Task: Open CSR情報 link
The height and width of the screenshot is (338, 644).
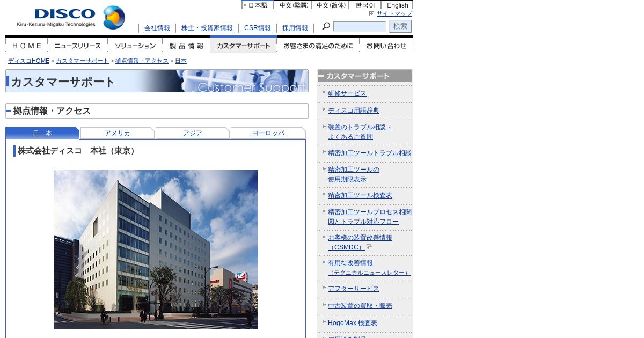Action: (x=258, y=28)
